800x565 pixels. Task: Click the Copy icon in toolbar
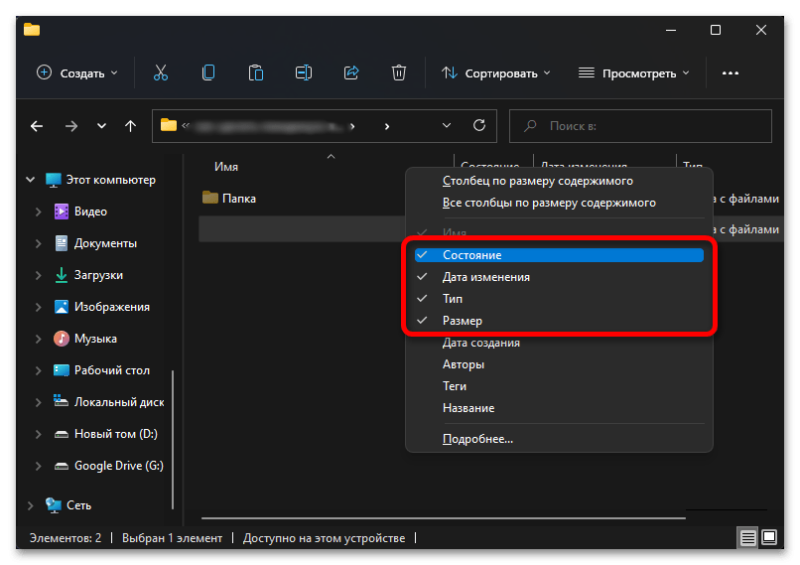[x=208, y=73]
